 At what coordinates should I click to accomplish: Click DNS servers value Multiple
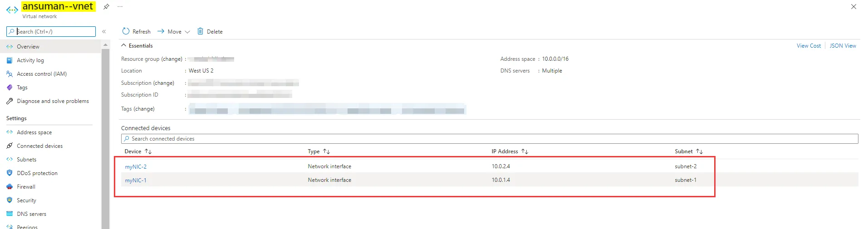[552, 71]
